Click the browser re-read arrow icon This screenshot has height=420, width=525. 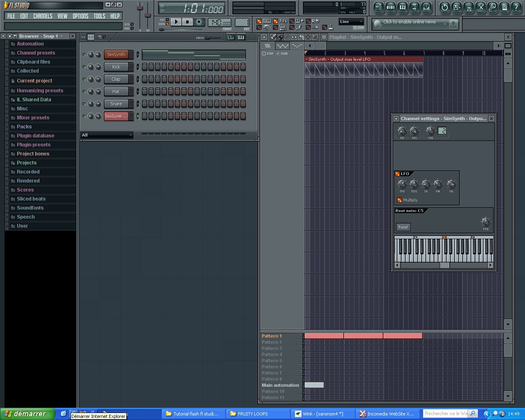coord(15,36)
